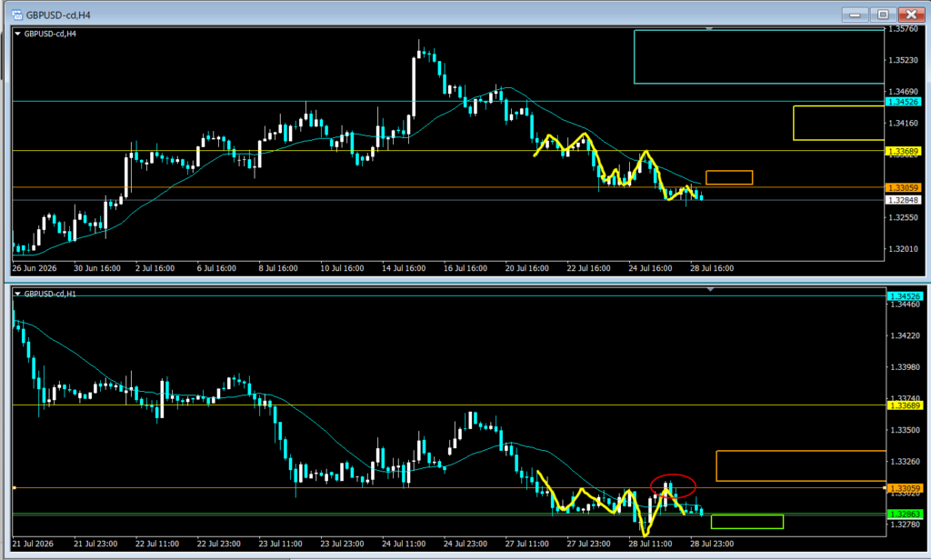Click the 23 Jul 23:00 label on H1 axis
931x560 pixels.
point(342,544)
